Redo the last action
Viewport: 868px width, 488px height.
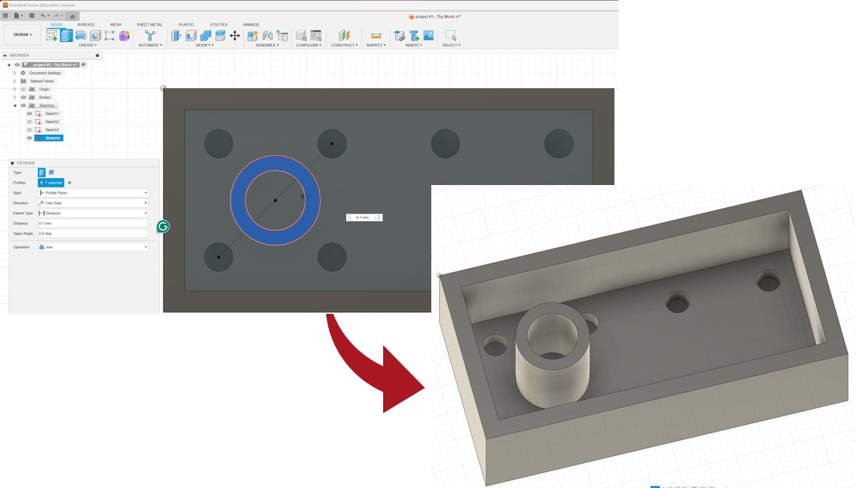pos(57,16)
